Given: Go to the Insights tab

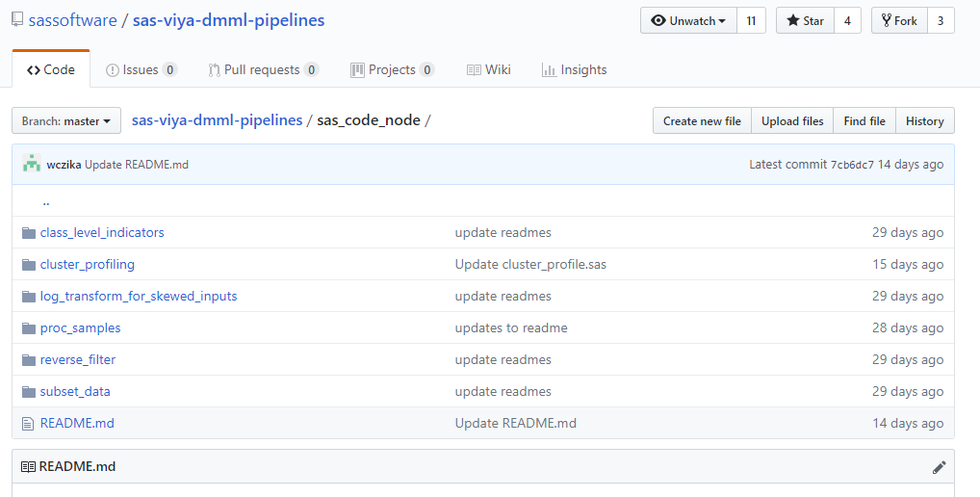Looking at the screenshot, I should click(574, 69).
